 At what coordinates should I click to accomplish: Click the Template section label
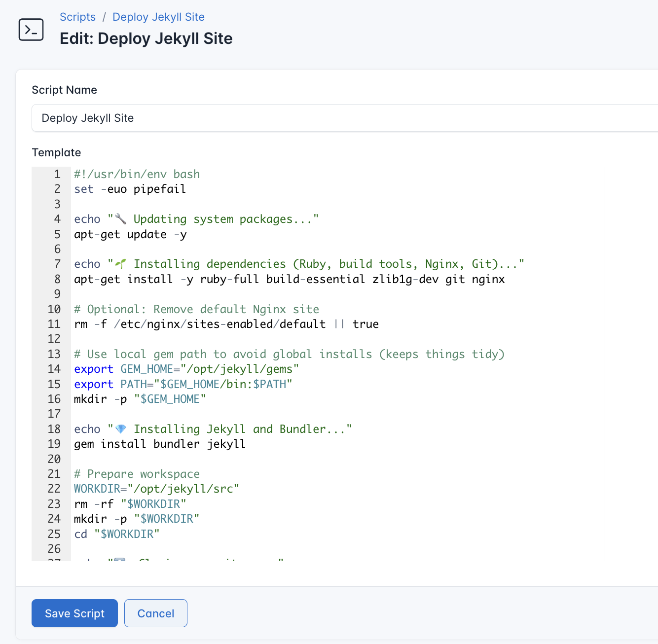coord(56,152)
